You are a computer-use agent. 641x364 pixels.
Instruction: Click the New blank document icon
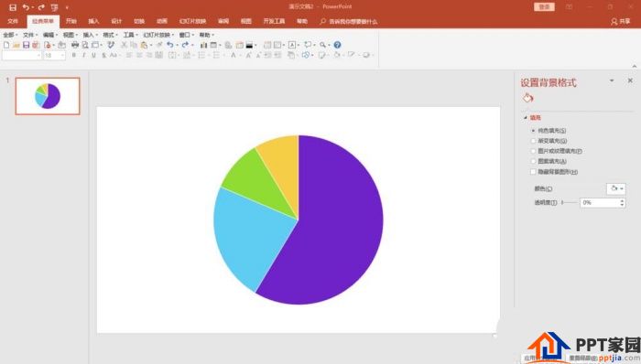coord(6,45)
